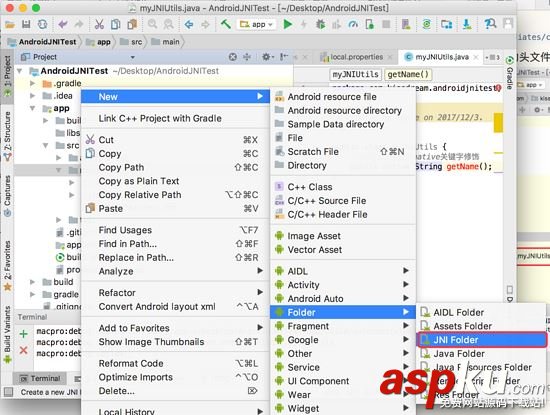Click the Make Project hammer icon
The height and width of the screenshot is (415, 550).
(x=226, y=24)
